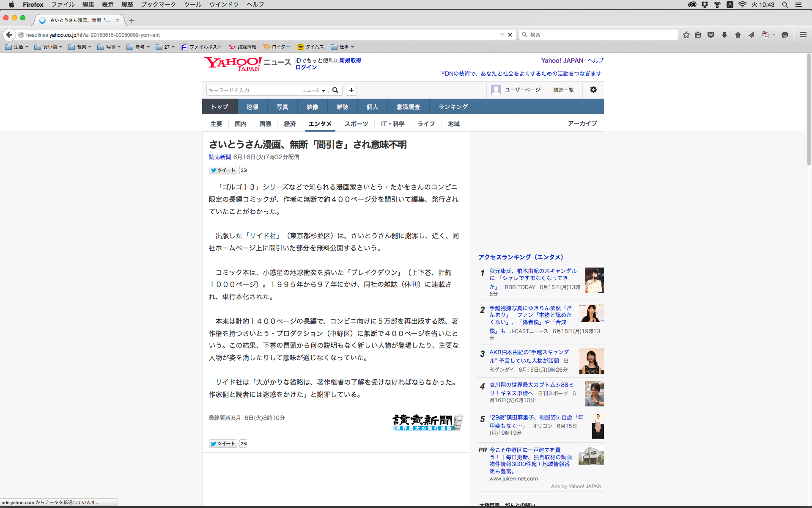Click the plus button beside search

351,90
